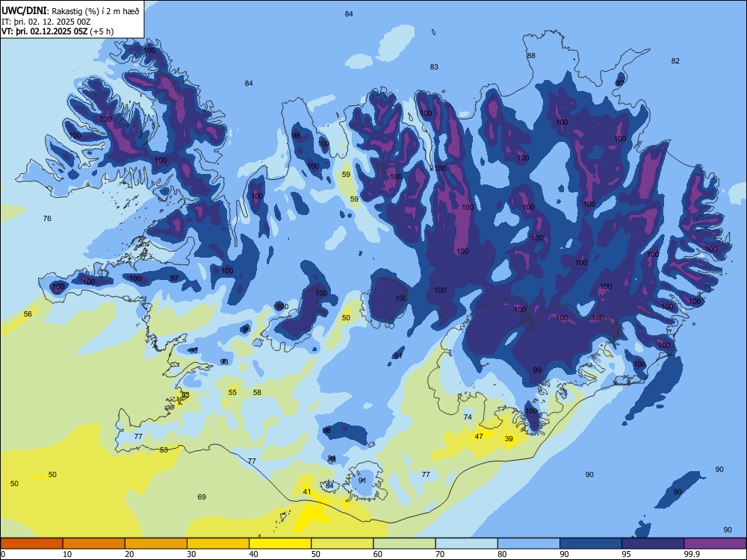The height and width of the screenshot is (560, 747).
Task: Click the humidity value 56 off the west coast
Action: pos(28,314)
